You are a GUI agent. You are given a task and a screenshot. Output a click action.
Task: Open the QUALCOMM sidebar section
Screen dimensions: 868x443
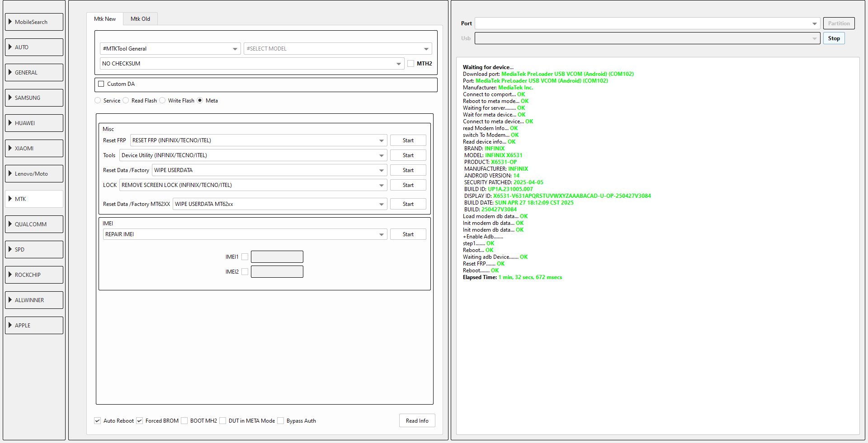tap(34, 224)
